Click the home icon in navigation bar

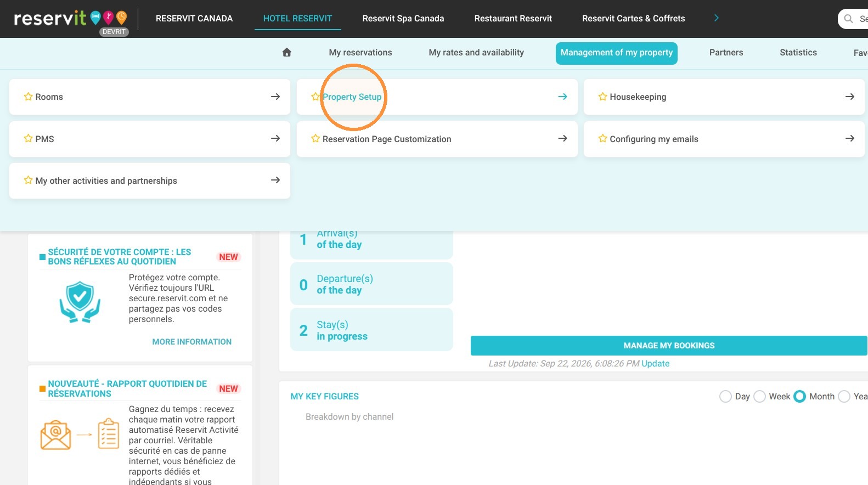(x=286, y=53)
